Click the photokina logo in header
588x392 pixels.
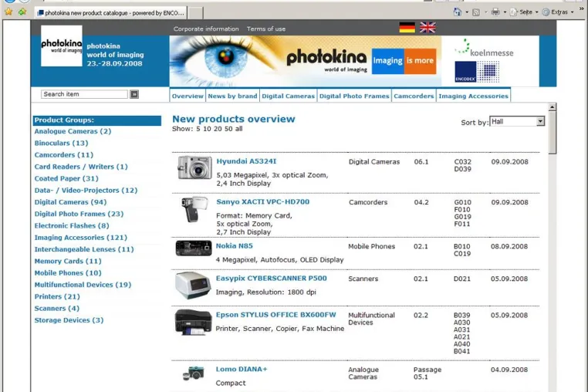coord(62,46)
